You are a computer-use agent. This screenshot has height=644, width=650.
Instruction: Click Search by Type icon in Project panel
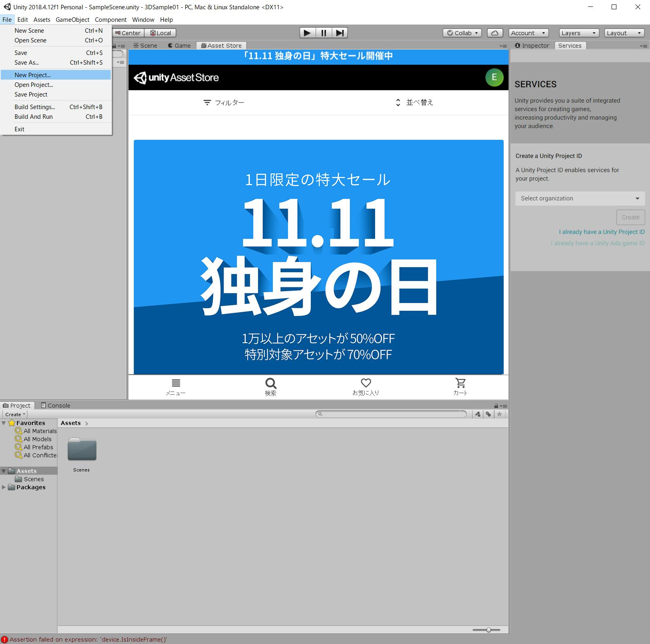(x=478, y=414)
